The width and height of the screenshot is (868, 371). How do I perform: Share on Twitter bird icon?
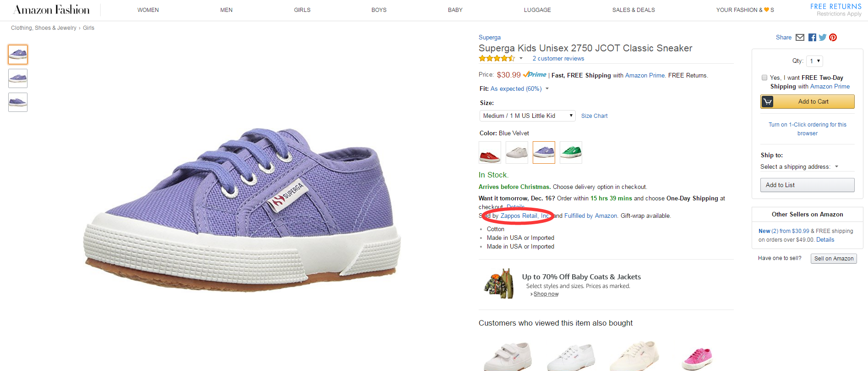823,38
